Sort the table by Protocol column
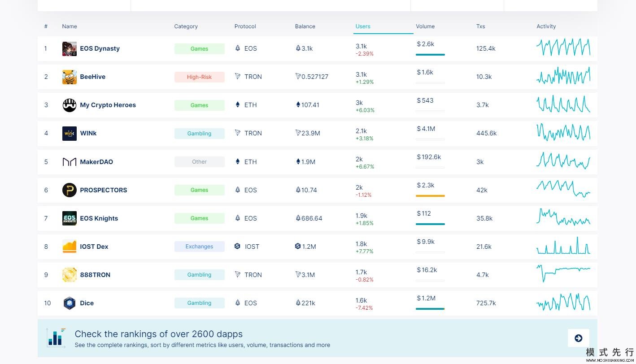The image size is (636, 364). pos(245,26)
